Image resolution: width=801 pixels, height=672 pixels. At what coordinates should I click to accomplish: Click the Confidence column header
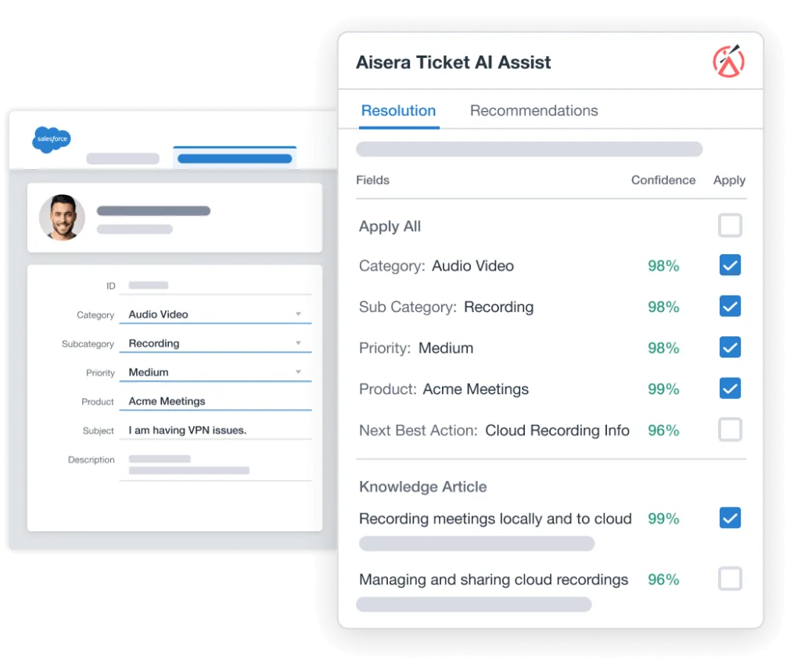click(x=663, y=180)
